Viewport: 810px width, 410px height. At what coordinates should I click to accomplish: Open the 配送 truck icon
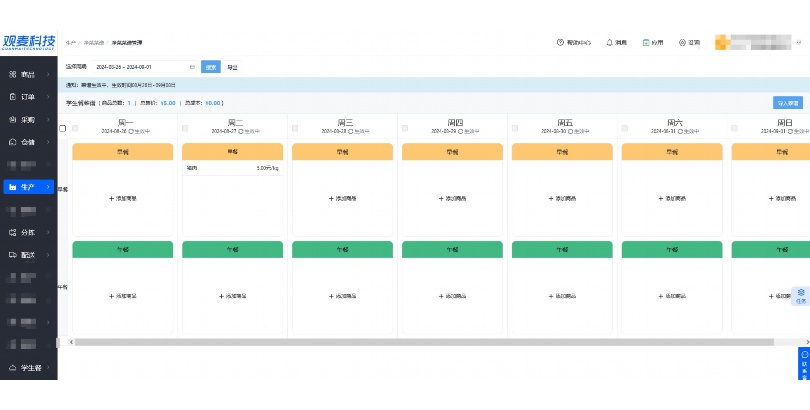(13, 255)
